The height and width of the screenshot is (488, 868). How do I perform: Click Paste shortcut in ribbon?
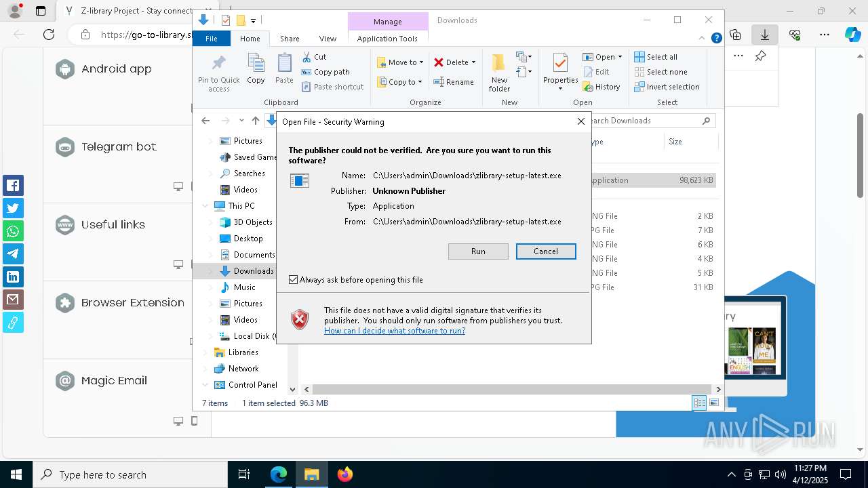[x=332, y=87]
